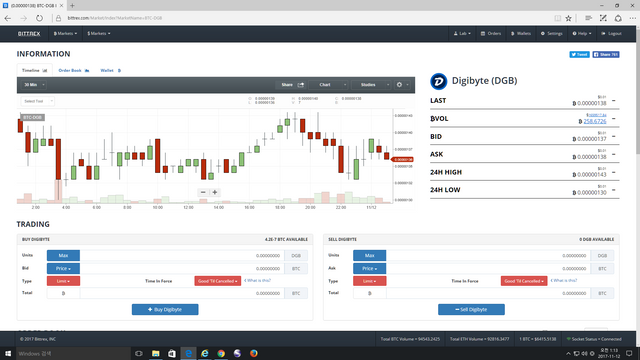The image size is (640, 360).
Task: Zoom in chart with plus button
Action: [215, 192]
